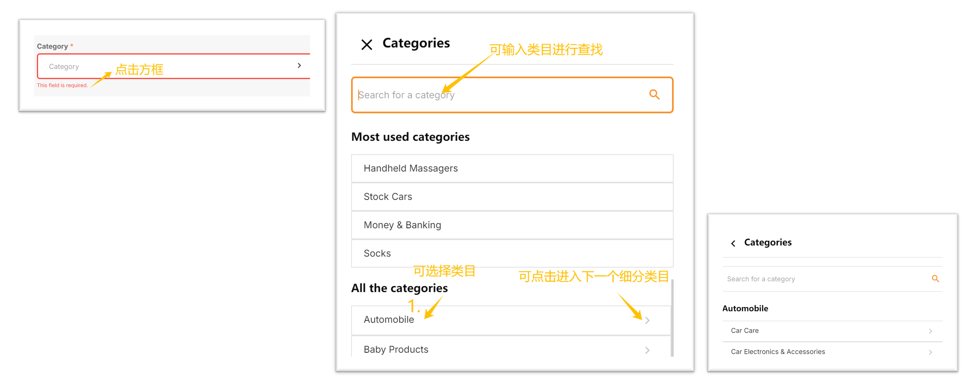The height and width of the screenshot is (387, 980).
Task: Close the Categories panel with X icon
Action: pyautogui.click(x=366, y=45)
